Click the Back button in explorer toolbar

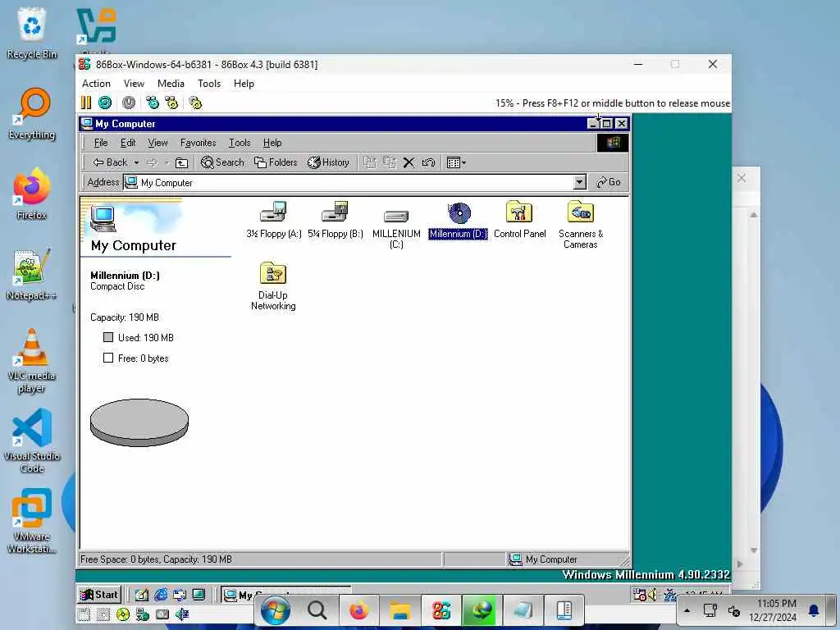[110, 162]
